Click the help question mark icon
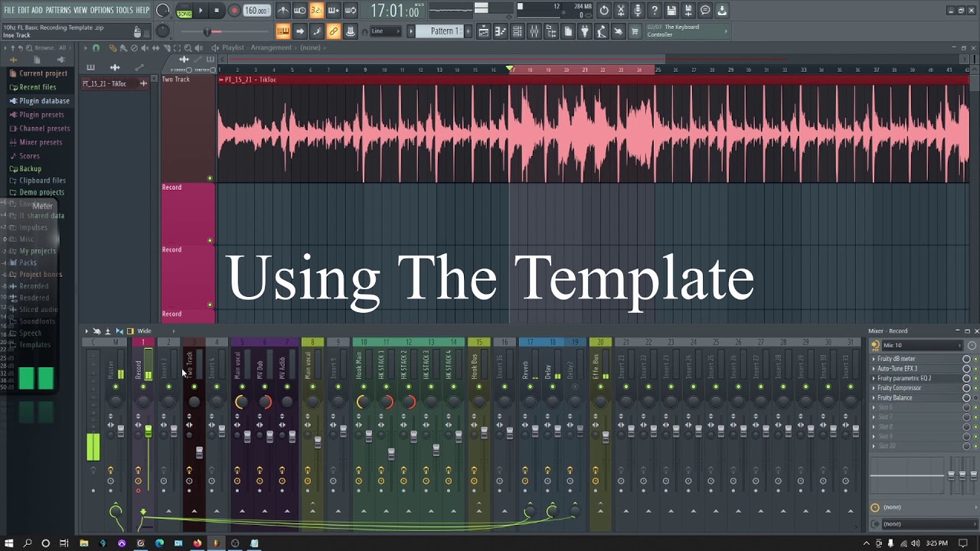 (655, 11)
